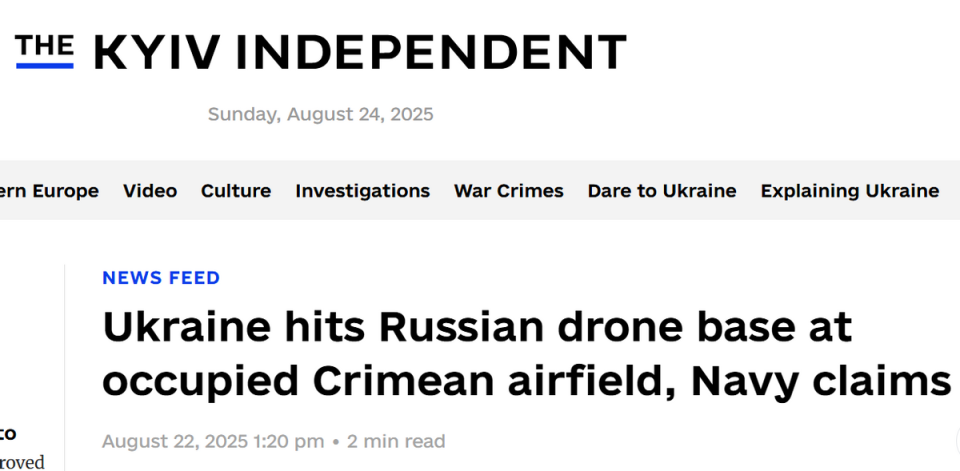The height and width of the screenshot is (471, 960).
Task: Select War Crimes navigation item
Action: [509, 191]
